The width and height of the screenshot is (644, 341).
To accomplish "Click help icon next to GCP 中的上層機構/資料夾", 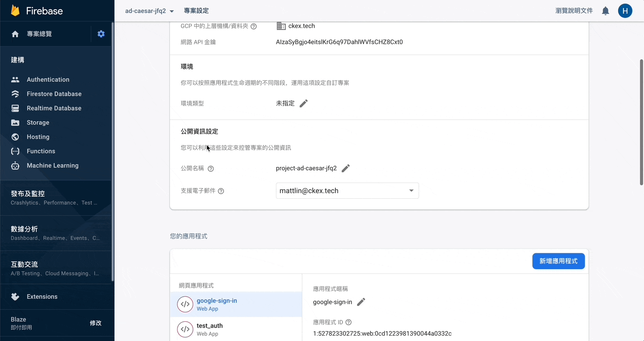I will [x=254, y=26].
